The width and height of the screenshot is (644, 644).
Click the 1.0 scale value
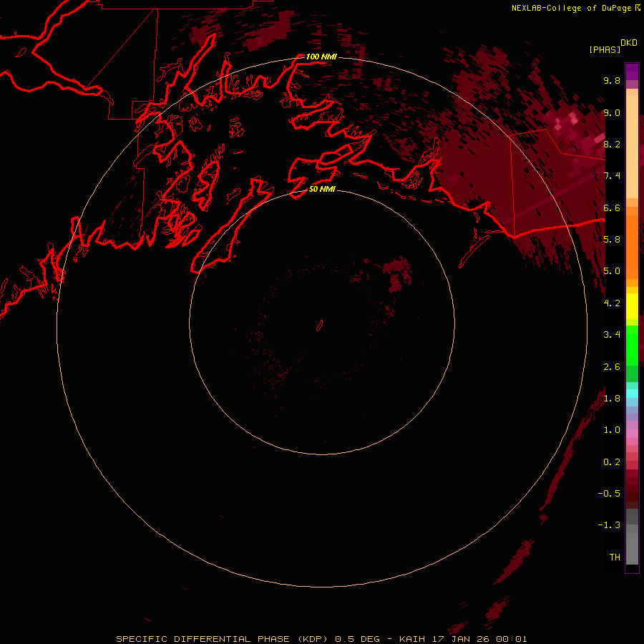pyautogui.click(x=612, y=430)
